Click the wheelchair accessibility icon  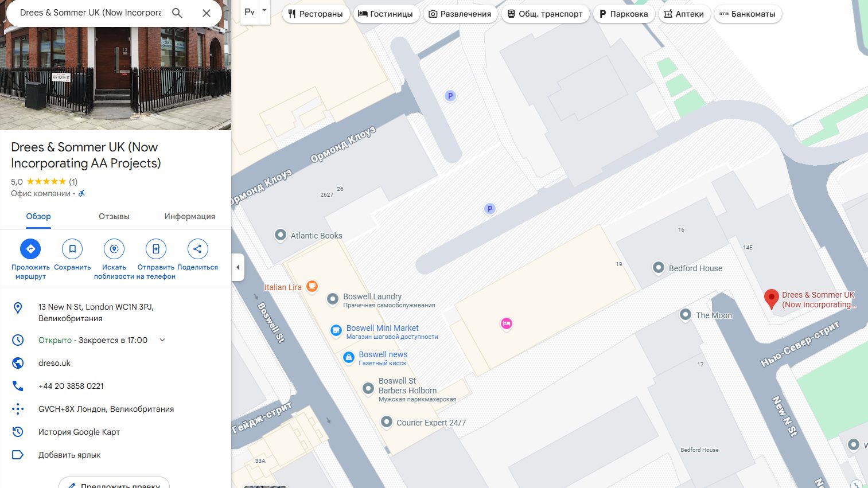click(x=82, y=193)
